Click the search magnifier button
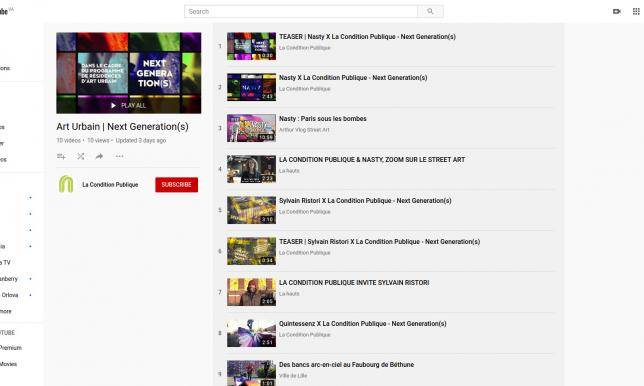 coord(430,11)
